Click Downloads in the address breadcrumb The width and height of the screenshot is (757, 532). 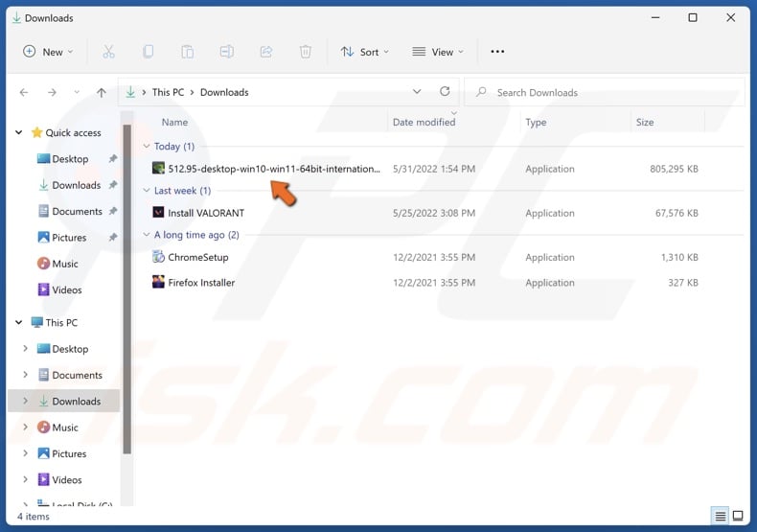224,92
